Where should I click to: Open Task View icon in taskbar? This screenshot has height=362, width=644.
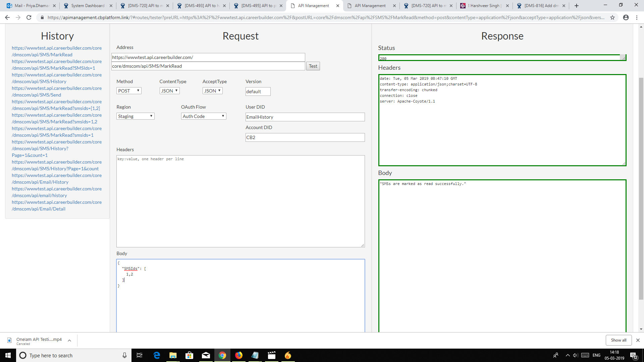pos(140,355)
